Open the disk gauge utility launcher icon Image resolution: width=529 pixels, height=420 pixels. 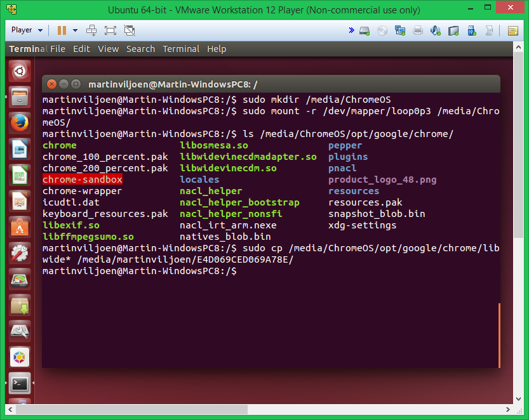tap(20, 279)
